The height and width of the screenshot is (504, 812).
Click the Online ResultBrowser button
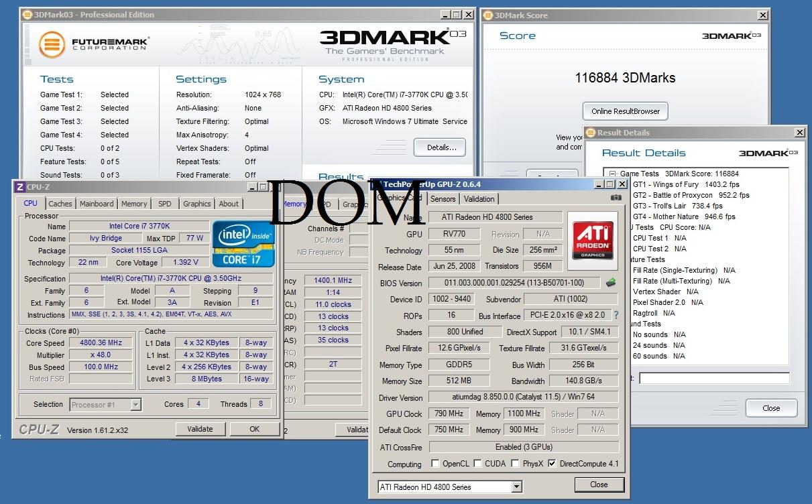pyautogui.click(x=626, y=111)
